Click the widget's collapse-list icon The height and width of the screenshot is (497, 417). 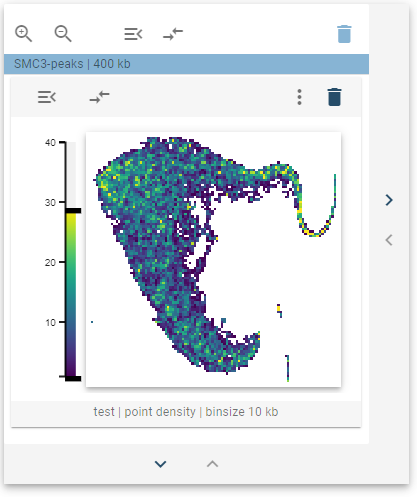coord(47,97)
